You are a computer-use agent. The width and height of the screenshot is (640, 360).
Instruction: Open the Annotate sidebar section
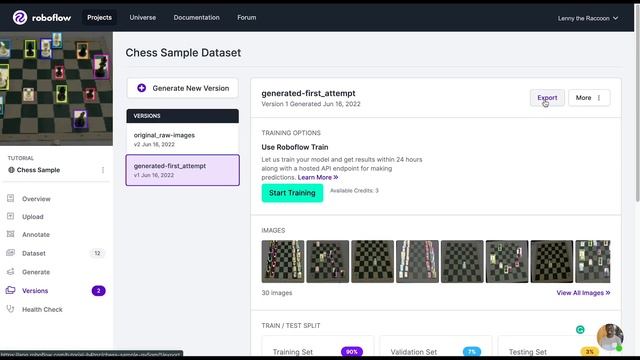pos(36,235)
